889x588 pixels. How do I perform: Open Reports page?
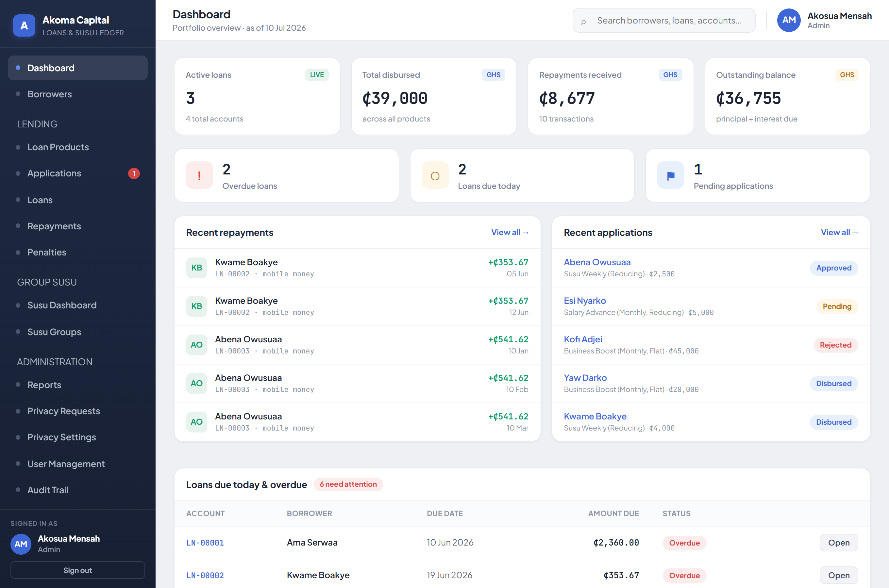(x=78, y=385)
